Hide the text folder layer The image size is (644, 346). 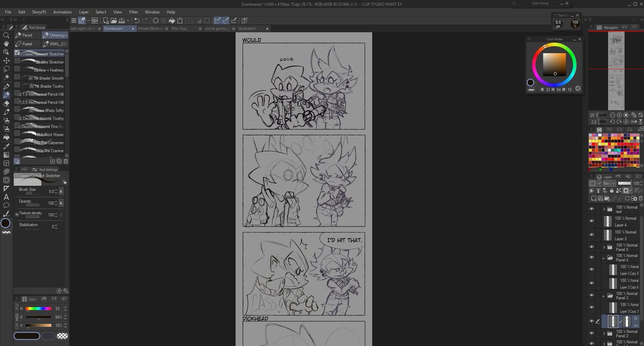592,209
